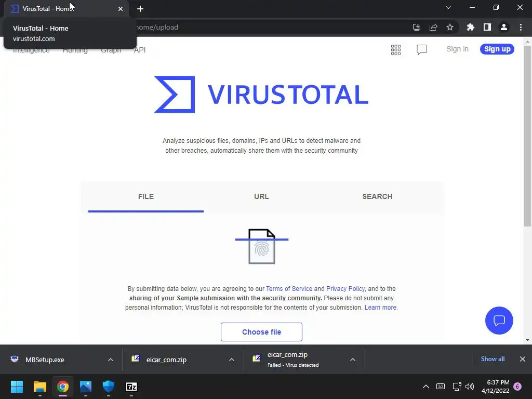532x399 pixels.
Task: Expand options for MBSetup.exe download
Action: pos(111,360)
